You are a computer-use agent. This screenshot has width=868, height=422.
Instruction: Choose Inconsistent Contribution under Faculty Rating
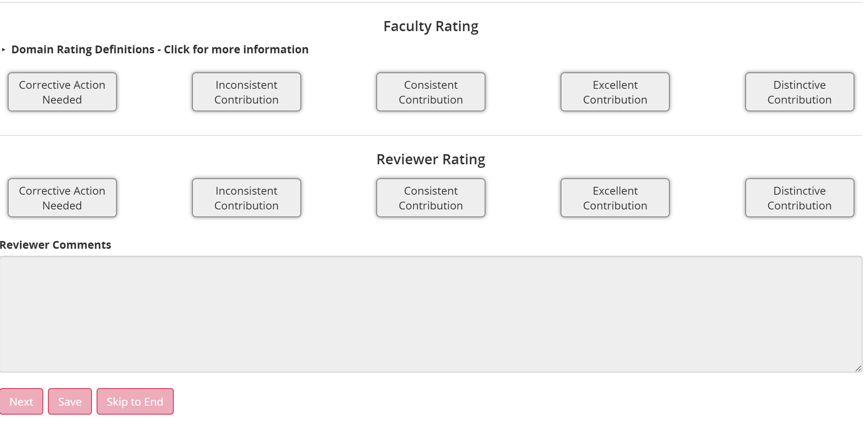point(247,92)
